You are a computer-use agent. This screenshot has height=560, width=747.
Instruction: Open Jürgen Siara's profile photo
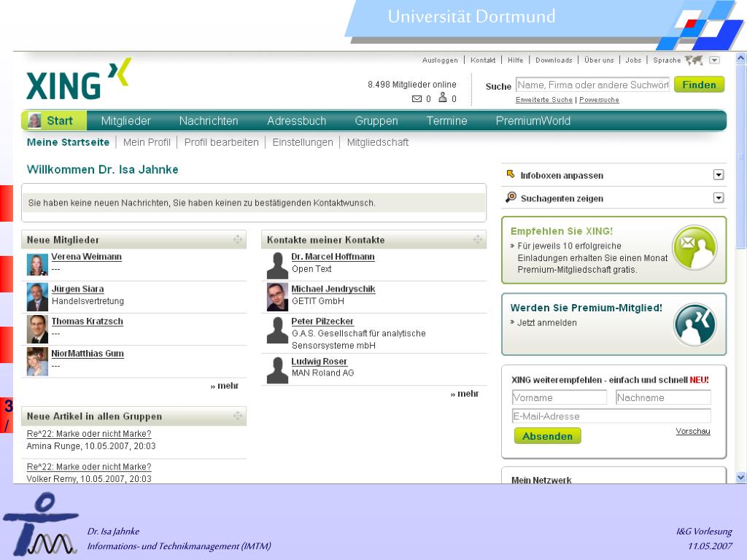pos(37,297)
